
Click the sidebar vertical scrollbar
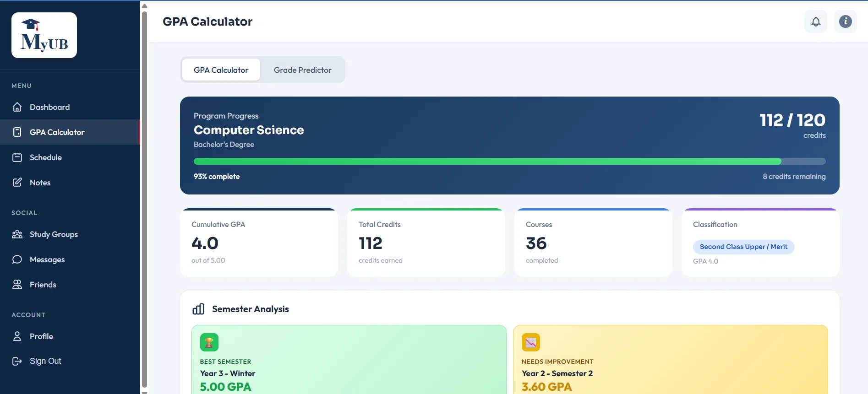coord(145,199)
